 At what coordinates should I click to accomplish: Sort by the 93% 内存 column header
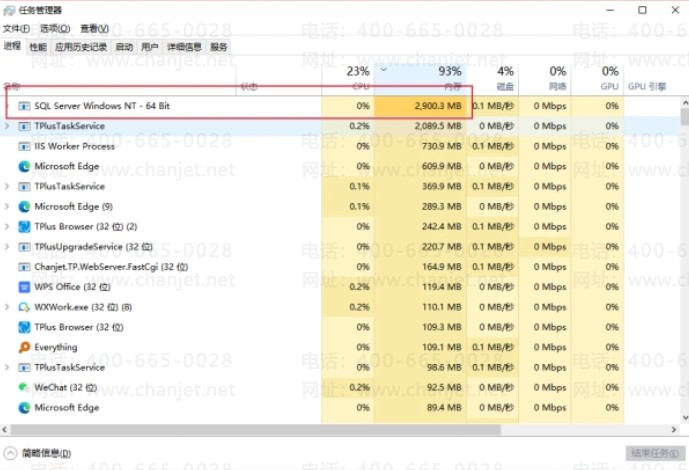click(420, 79)
